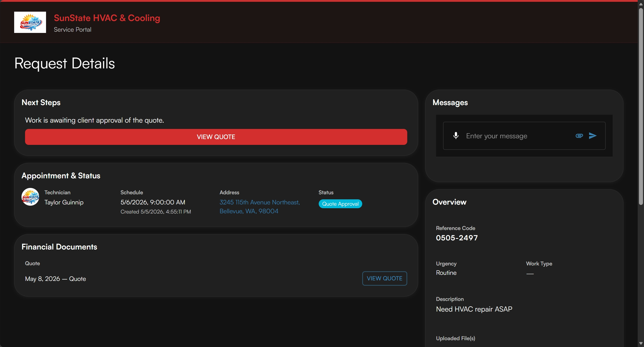
Task: Click the scrollbar down arrow
Action: [x=641, y=344]
